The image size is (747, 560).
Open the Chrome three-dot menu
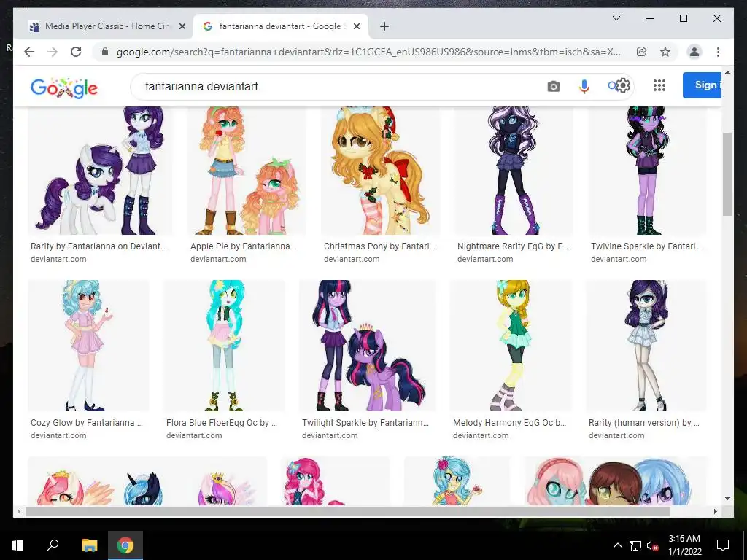pyautogui.click(x=718, y=52)
